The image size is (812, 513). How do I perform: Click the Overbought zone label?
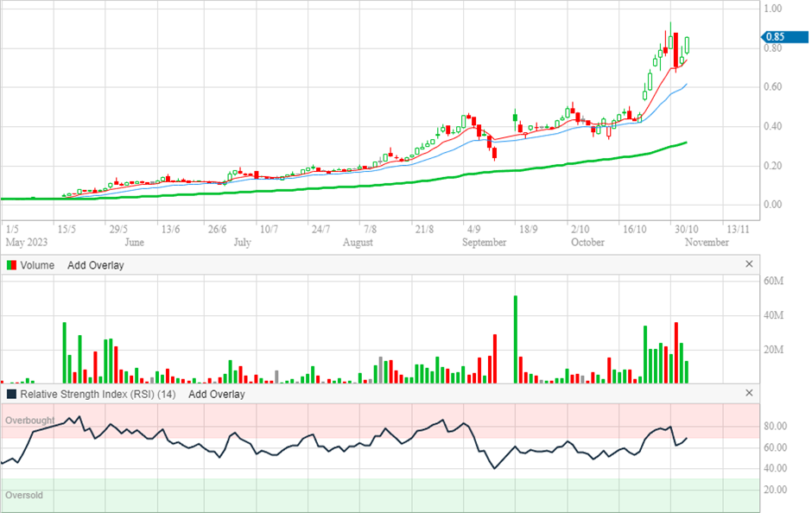[30, 421]
